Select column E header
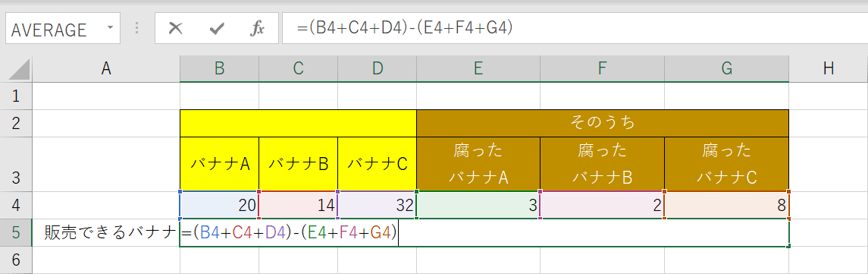Screen dimensions: 868x274 (x=478, y=68)
